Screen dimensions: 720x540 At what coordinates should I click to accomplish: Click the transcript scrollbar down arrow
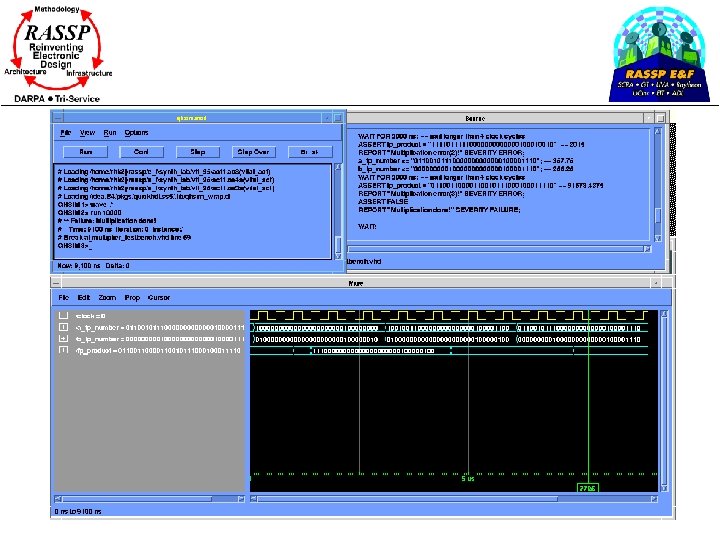338,256
